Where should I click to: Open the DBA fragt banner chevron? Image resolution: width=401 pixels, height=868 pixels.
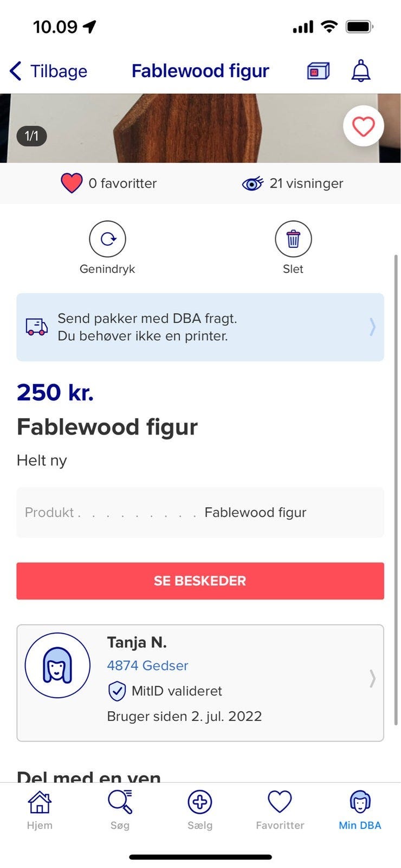point(372,327)
